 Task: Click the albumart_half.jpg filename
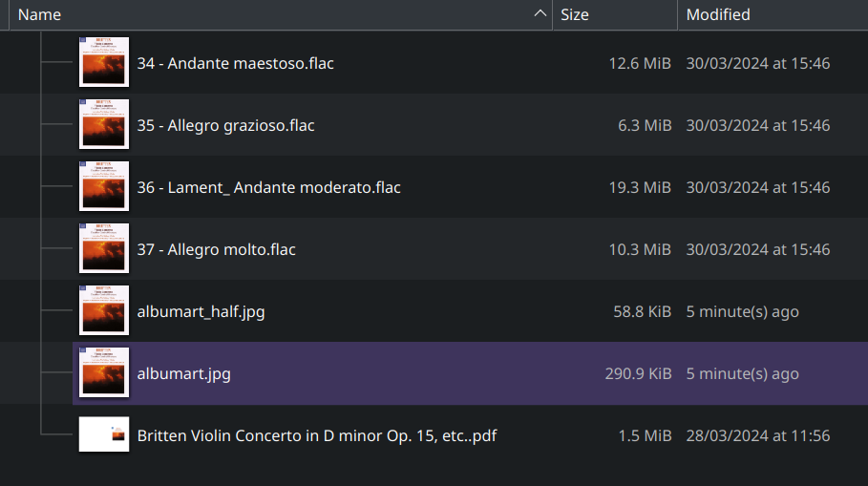[207, 311]
